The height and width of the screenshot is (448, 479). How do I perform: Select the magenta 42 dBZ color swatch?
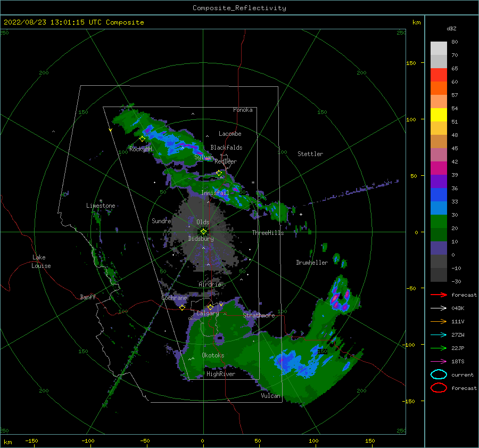point(439,168)
